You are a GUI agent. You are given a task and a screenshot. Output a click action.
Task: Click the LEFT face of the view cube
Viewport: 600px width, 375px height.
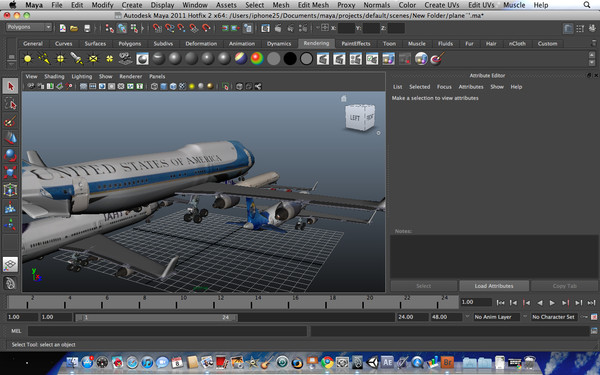coord(354,118)
